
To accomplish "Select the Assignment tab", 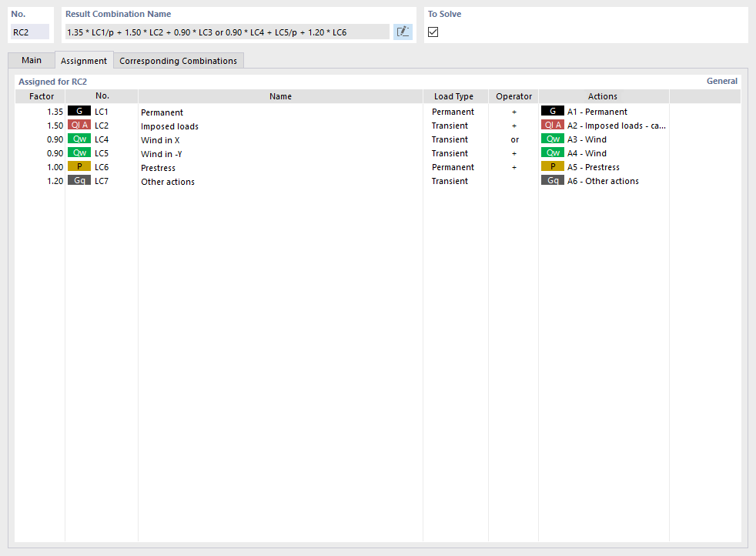I will point(84,60).
